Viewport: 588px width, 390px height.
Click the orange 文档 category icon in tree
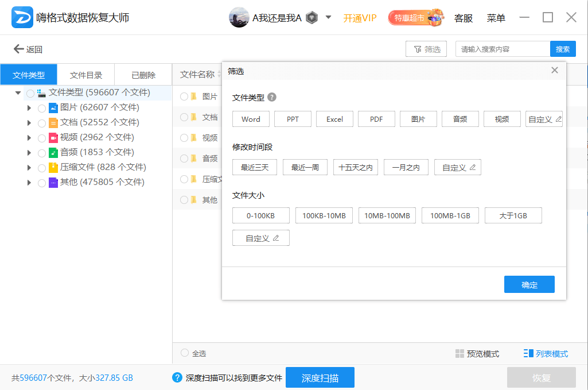point(53,123)
